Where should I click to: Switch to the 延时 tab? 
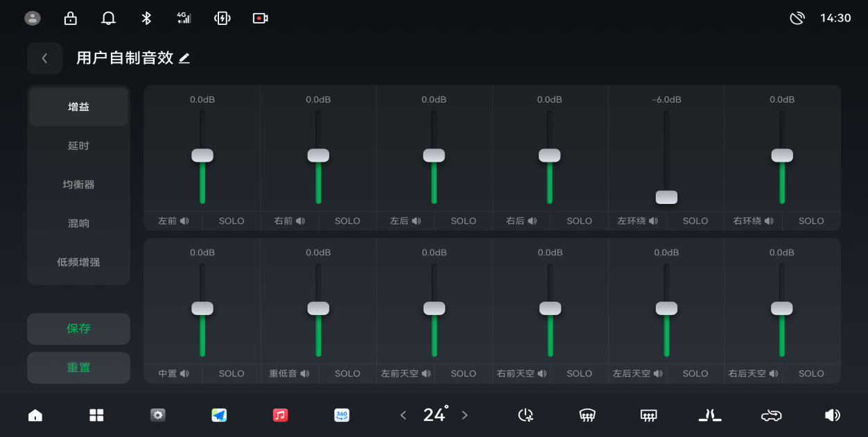click(78, 146)
